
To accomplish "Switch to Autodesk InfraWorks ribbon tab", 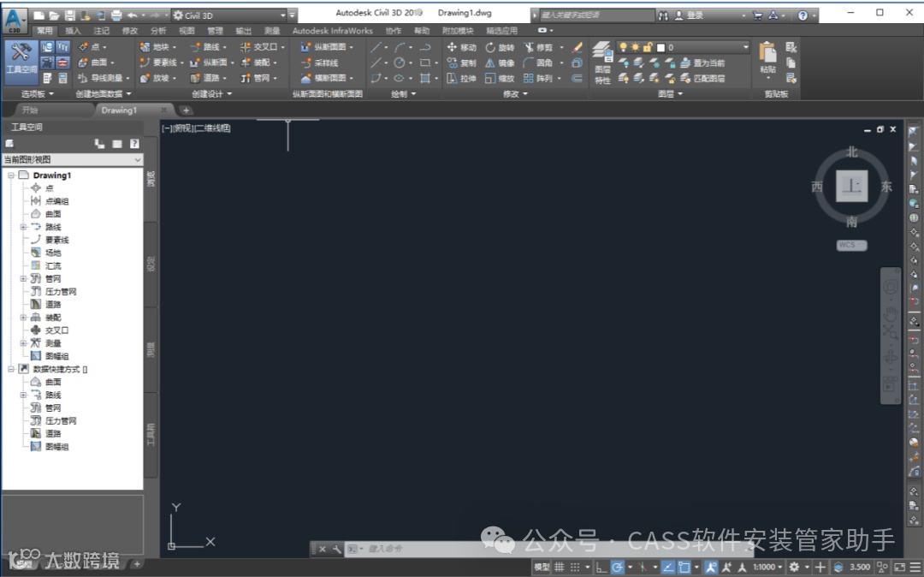I will point(332,31).
